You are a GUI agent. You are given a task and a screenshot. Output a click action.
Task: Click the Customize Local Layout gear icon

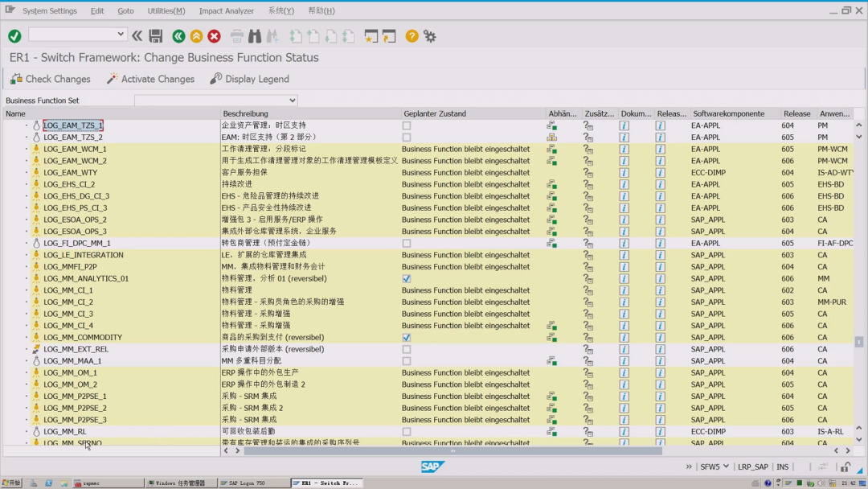point(429,36)
